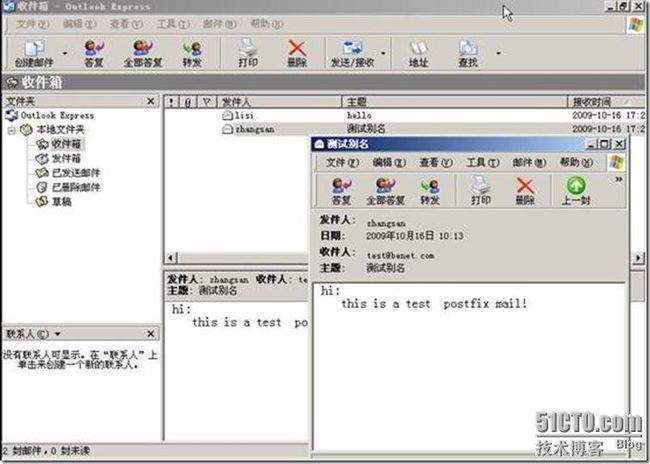Select 已删除邮件 folder in tree
The width and height of the screenshot is (650, 464).
[x=68, y=187]
